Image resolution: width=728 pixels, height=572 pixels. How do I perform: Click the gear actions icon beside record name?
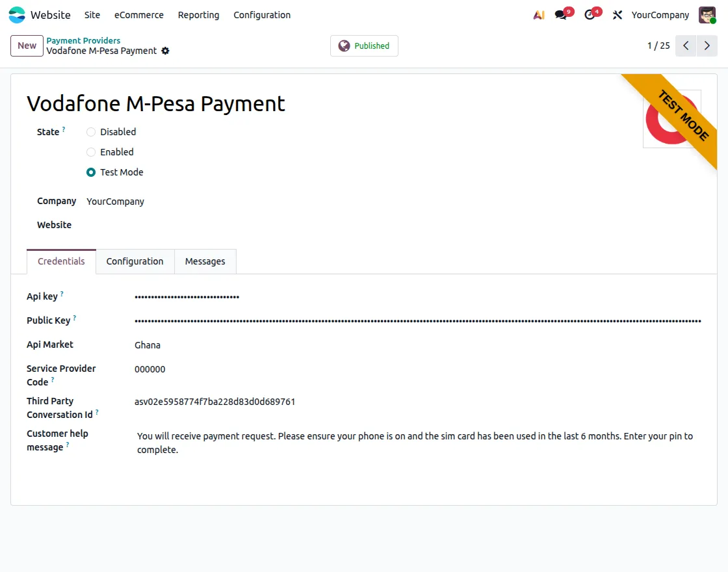point(165,51)
